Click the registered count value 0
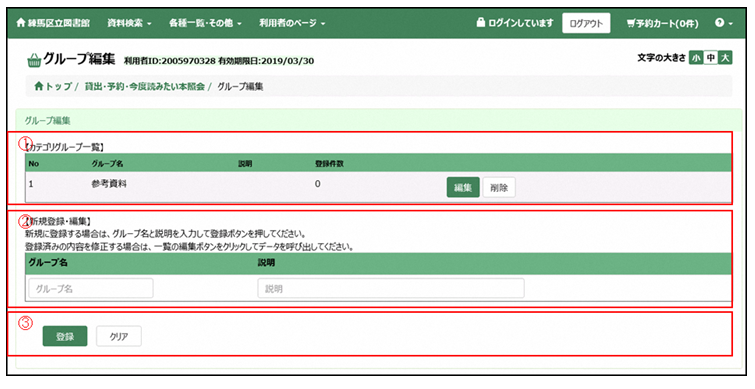 point(317,184)
